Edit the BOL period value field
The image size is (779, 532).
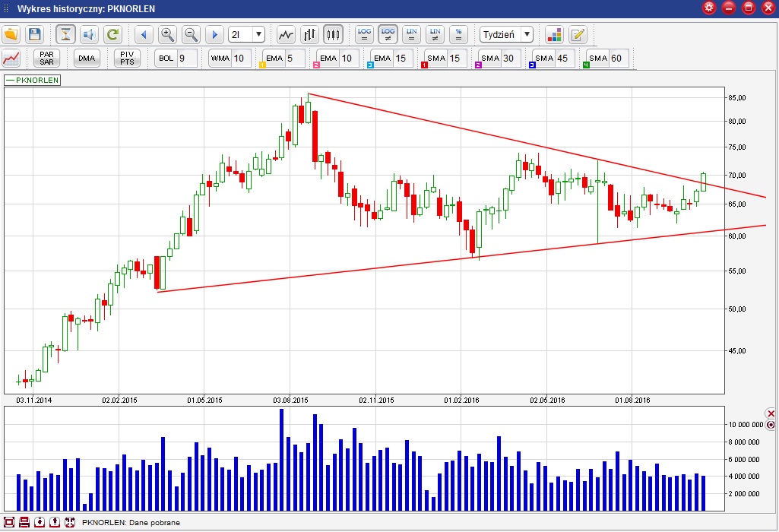[187, 58]
